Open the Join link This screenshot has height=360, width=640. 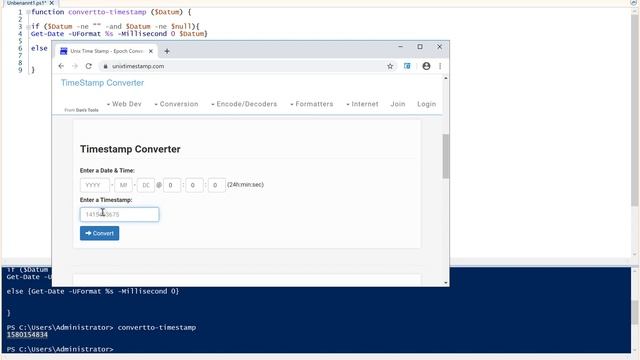(398, 104)
